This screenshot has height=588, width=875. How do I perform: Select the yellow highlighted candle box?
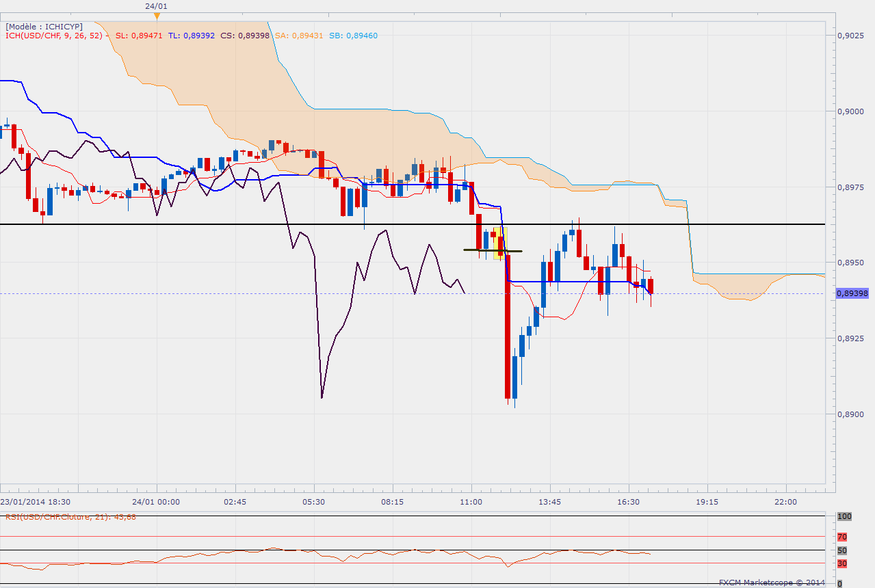coord(499,243)
